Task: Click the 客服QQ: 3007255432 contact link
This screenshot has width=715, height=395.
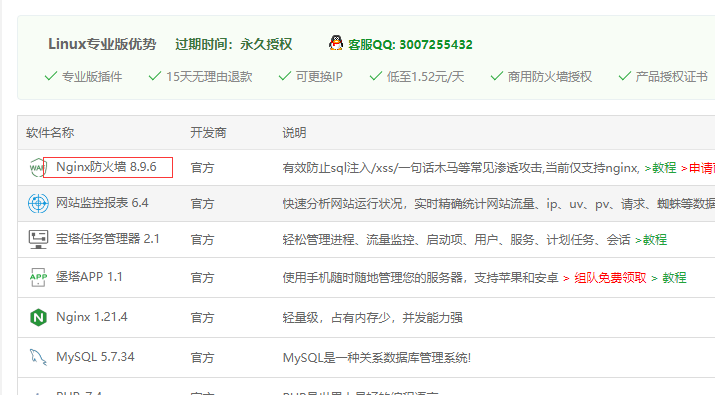Action: point(410,45)
